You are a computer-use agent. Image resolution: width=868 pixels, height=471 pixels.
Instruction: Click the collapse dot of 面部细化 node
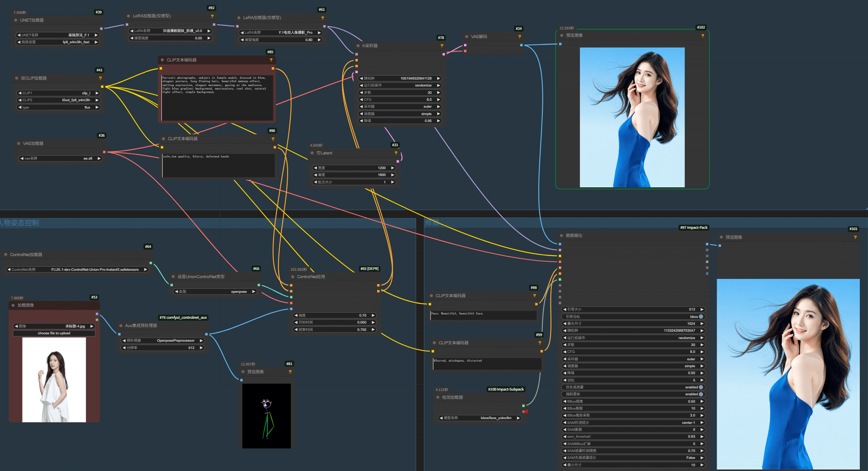(x=561, y=236)
